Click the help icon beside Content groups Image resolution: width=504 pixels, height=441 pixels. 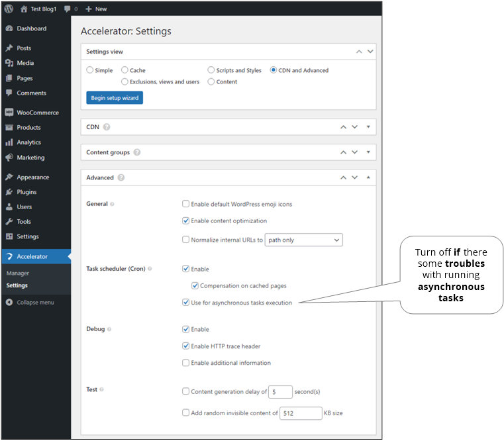[x=137, y=152]
